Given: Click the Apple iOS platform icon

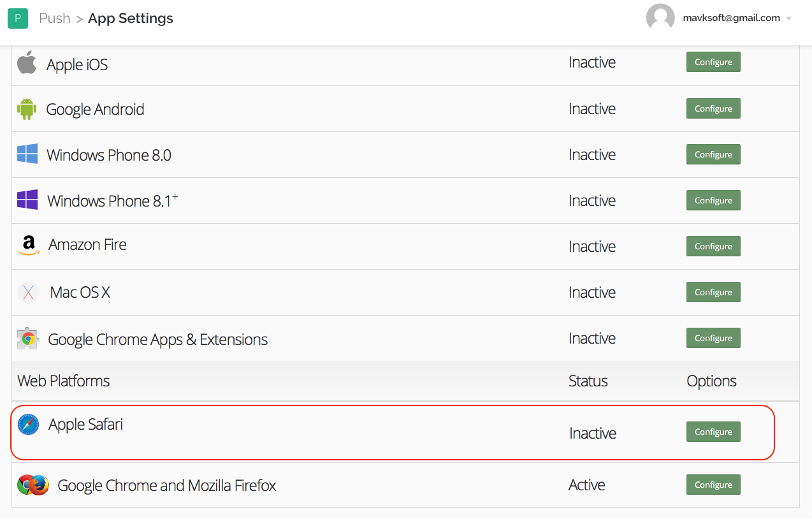Looking at the screenshot, I should [27, 62].
